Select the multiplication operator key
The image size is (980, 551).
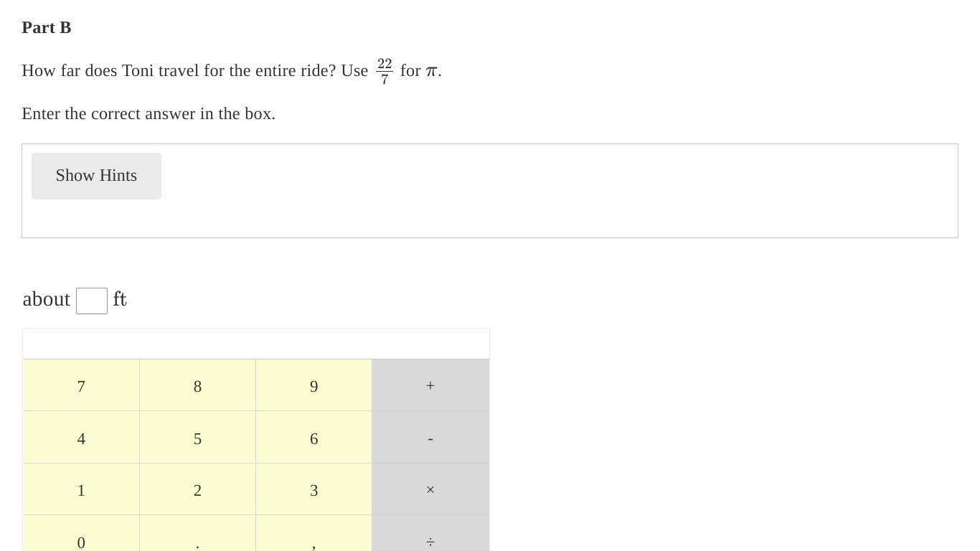(430, 489)
